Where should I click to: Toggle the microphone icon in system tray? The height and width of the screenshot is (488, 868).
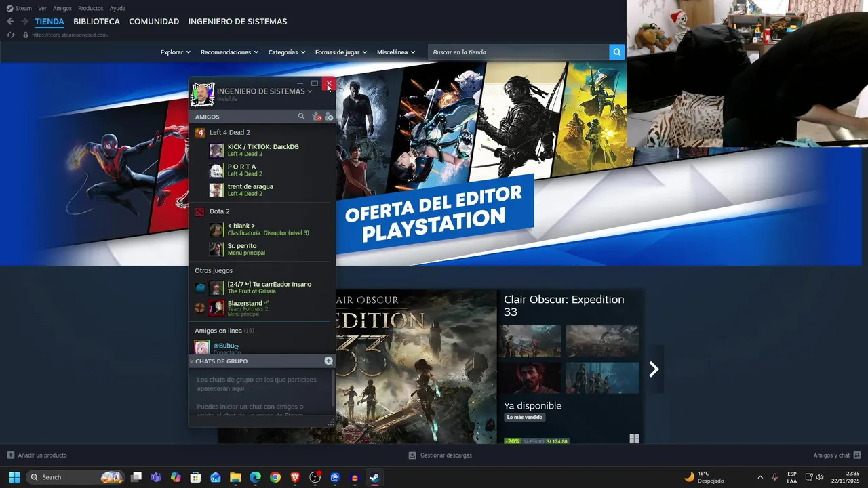(x=774, y=477)
